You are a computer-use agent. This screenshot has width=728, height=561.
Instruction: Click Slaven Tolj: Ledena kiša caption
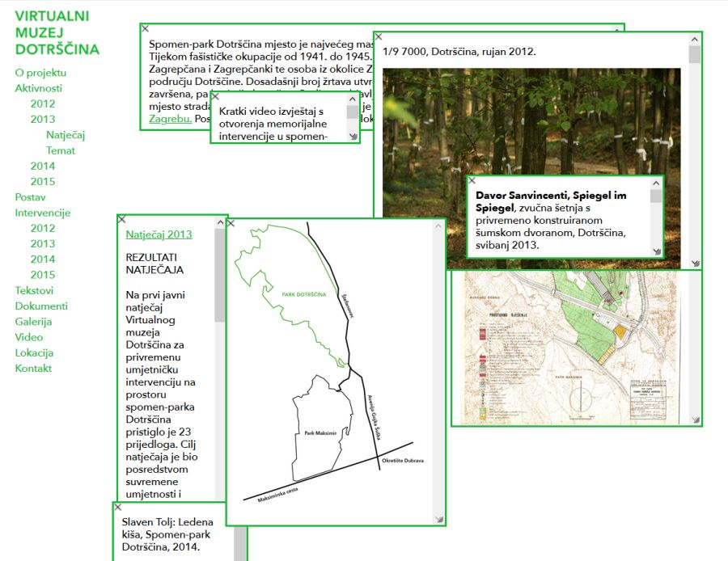pyautogui.click(x=167, y=534)
